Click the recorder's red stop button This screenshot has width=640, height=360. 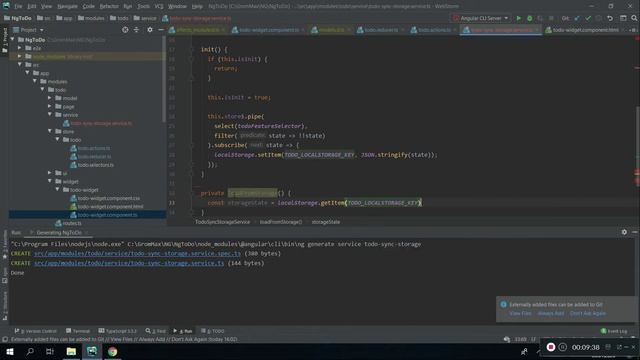pos(551,347)
